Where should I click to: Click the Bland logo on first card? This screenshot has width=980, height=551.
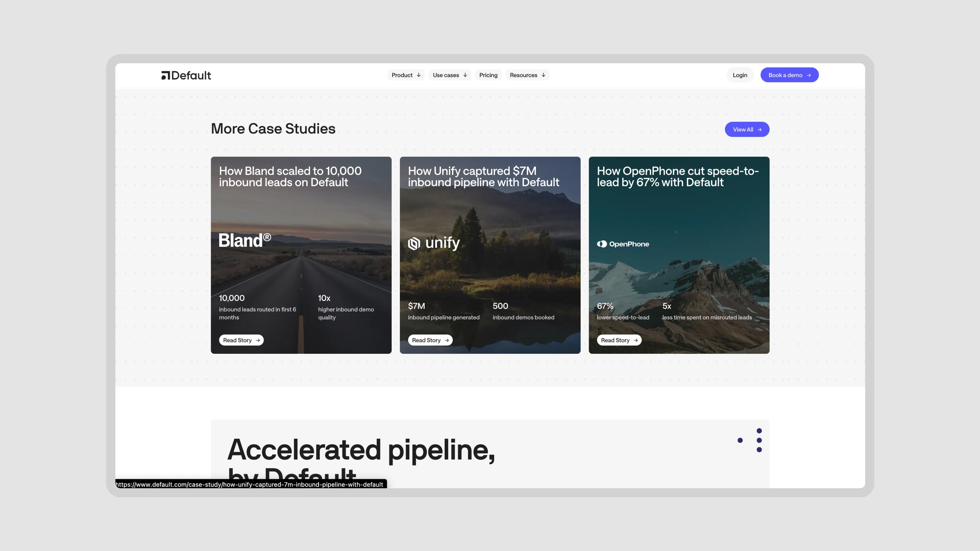point(245,241)
